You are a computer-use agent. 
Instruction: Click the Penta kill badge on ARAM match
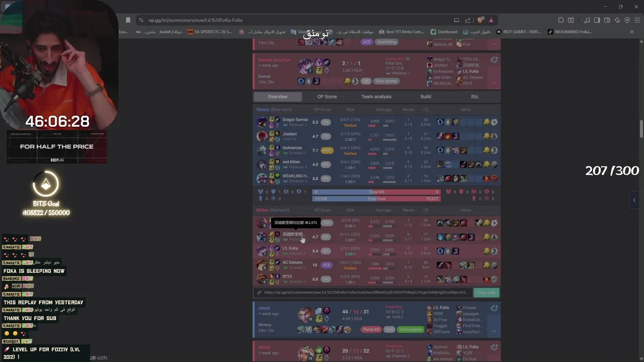click(371, 330)
